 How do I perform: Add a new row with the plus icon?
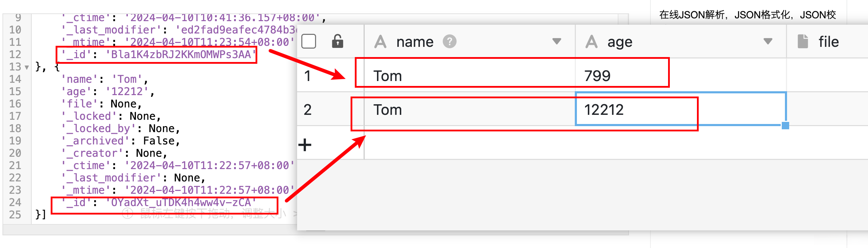(x=305, y=145)
